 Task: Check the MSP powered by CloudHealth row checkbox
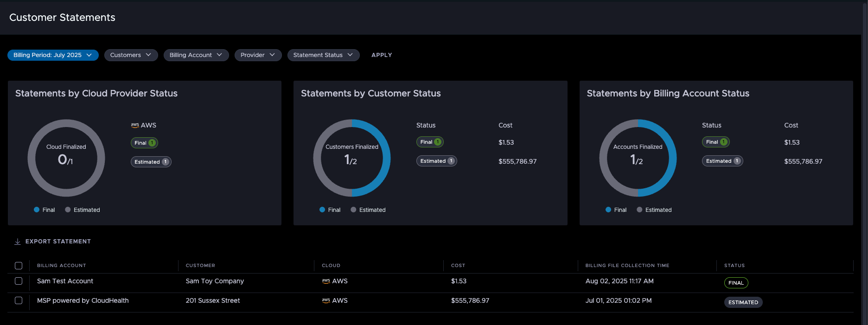[19, 300]
